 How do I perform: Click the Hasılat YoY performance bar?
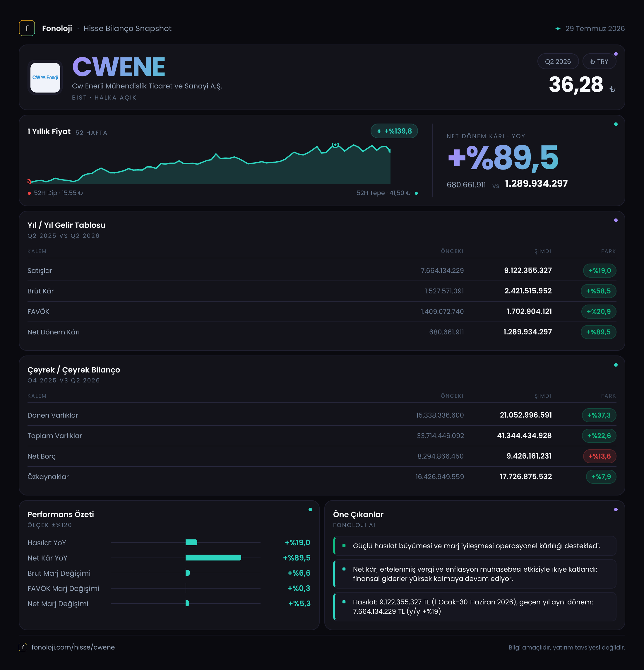point(191,543)
